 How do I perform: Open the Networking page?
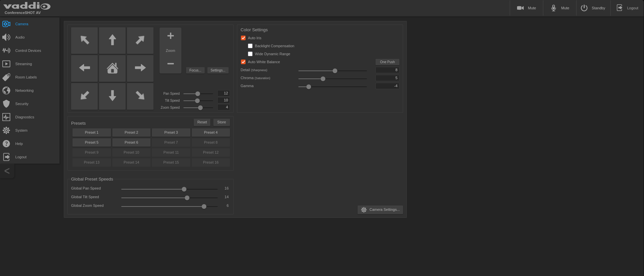[30, 90]
